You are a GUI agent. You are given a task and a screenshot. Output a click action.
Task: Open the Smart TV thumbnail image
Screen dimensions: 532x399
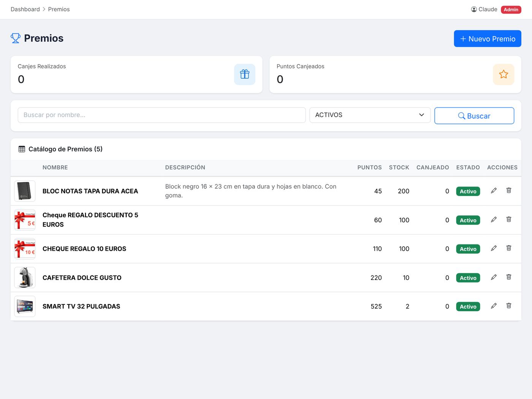coord(25,306)
